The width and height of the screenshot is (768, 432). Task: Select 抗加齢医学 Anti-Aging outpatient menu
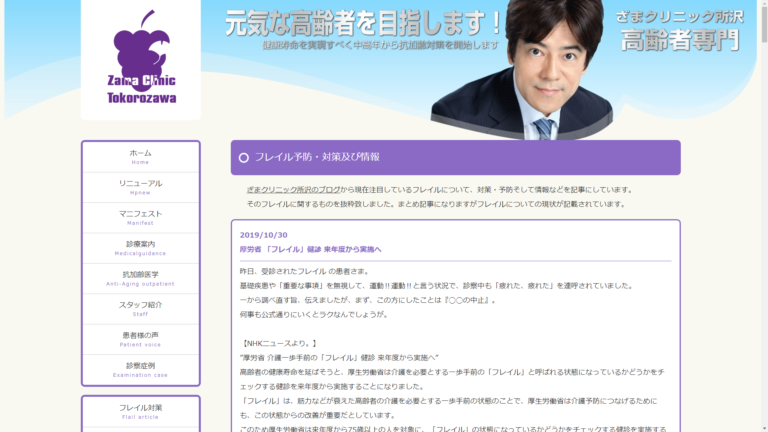pos(140,278)
